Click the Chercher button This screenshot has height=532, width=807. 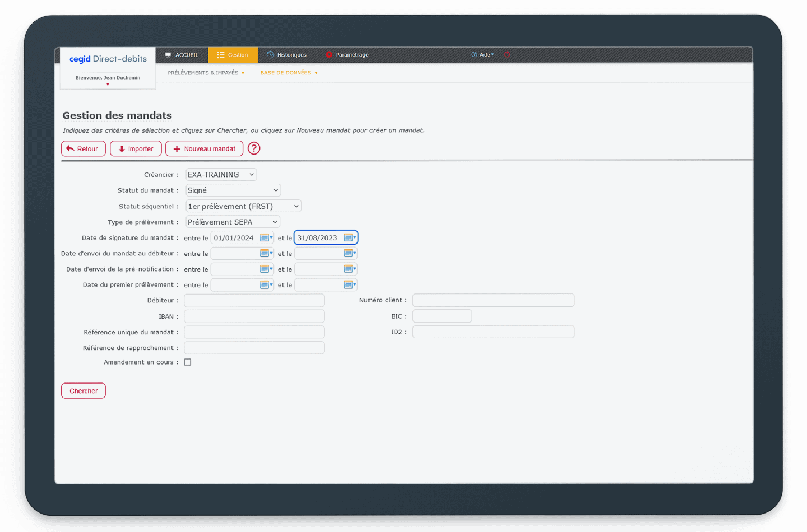pyautogui.click(x=84, y=391)
